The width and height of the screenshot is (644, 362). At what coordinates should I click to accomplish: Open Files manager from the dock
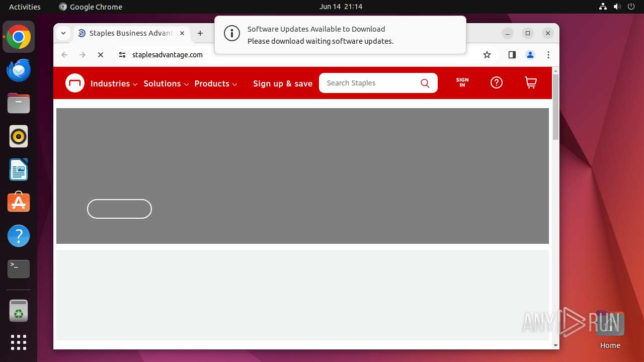click(19, 103)
